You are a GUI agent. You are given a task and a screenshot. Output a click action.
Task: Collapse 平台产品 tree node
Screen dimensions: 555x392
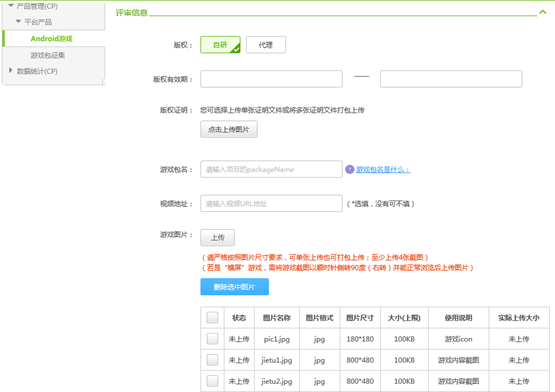18,22
